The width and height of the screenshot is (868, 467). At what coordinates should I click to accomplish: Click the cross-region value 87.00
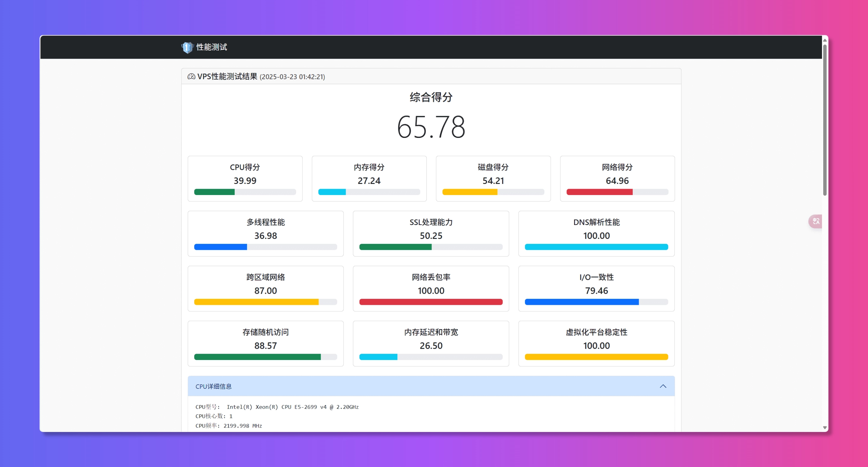point(266,291)
